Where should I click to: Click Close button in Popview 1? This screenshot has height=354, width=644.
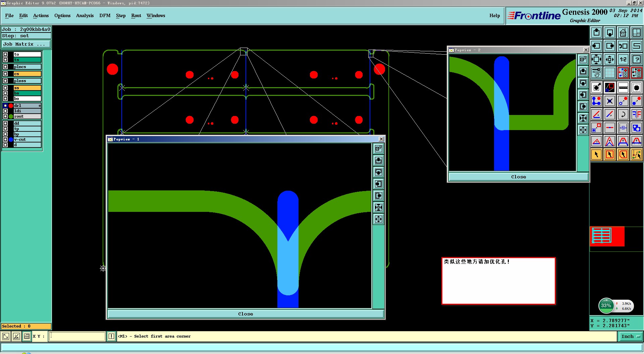[x=246, y=314]
